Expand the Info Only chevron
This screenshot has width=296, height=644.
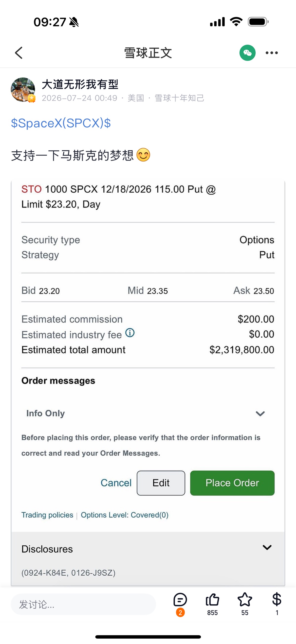click(x=260, y=414)
